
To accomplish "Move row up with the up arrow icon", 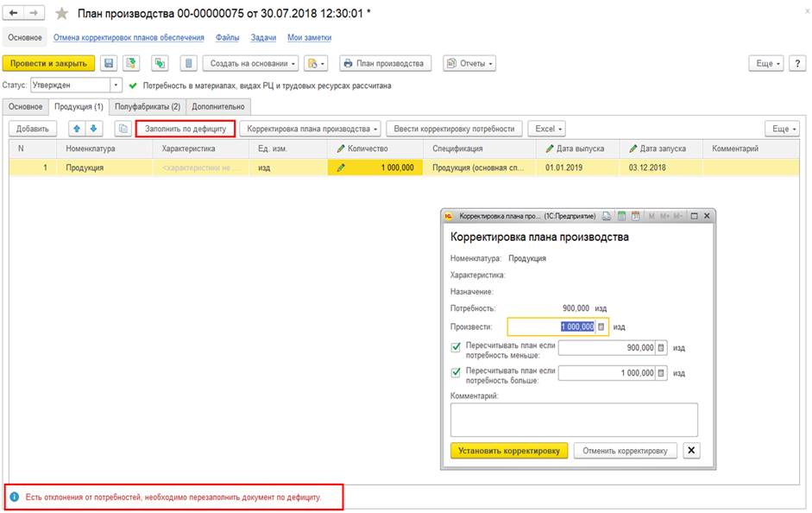I will click(x=77, y=129).
